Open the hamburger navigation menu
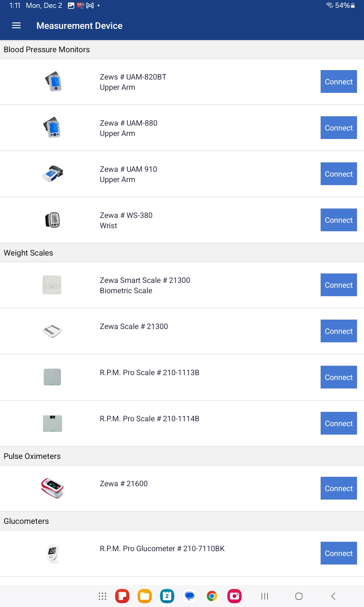Viewport: 364px width, 607px height. point(16,26)
